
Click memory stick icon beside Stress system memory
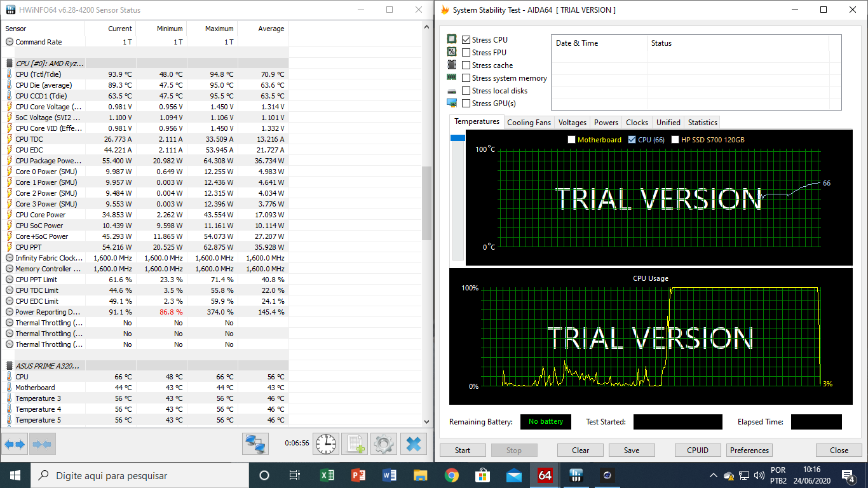point(452,78)
